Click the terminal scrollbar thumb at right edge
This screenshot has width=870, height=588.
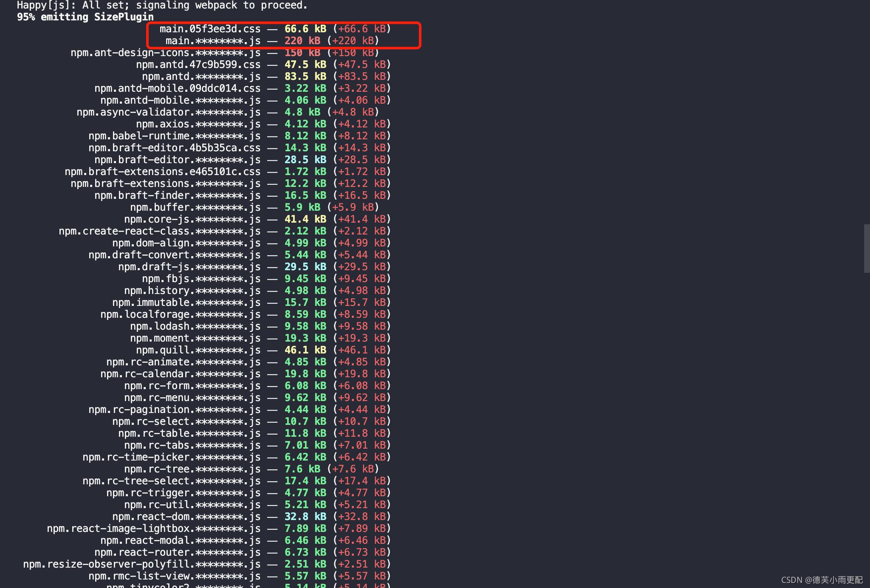click(867, 249)
